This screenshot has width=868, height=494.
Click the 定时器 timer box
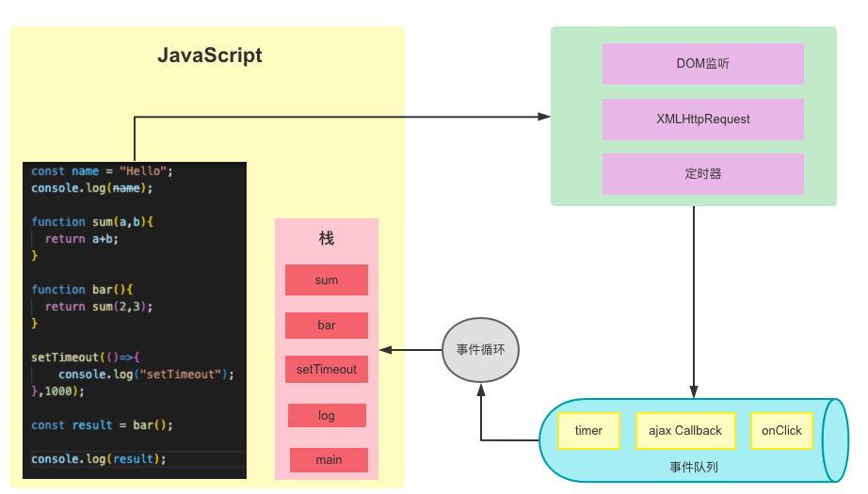click(x=702, y=174)
